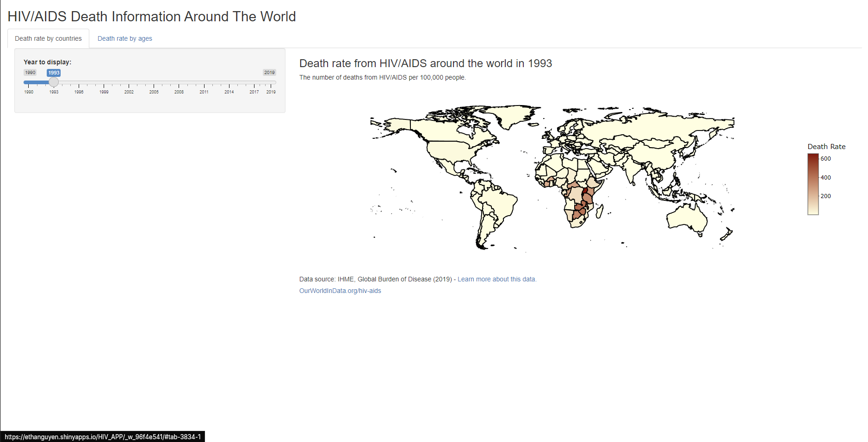This screenshot has width=868, height=442.
Task: Open the Learn more about this data link
Action: [496, 279]
